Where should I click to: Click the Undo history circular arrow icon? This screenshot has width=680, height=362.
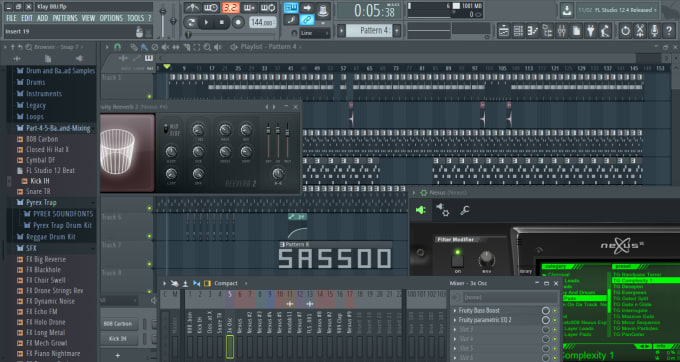click(x=625, y=31)
